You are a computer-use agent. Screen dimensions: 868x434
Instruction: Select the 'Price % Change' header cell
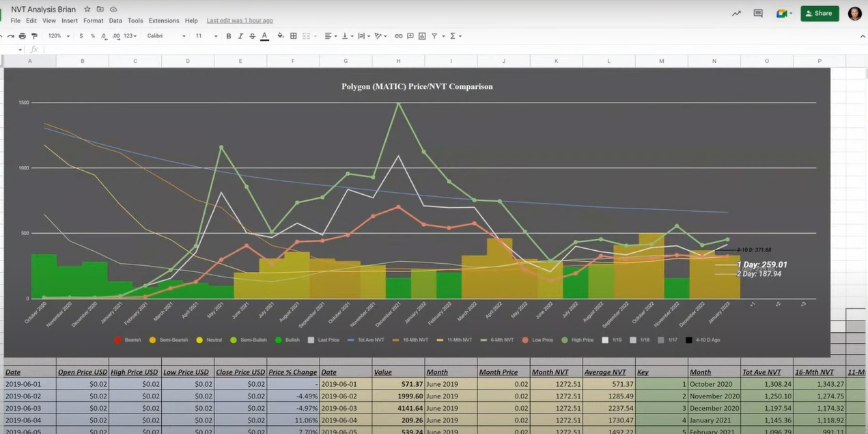[x=293, y=372]
